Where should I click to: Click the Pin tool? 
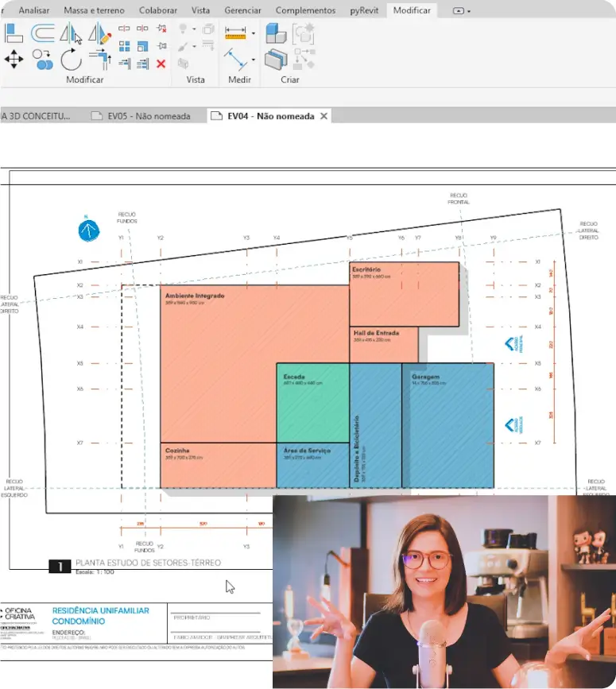coord(161,46)
